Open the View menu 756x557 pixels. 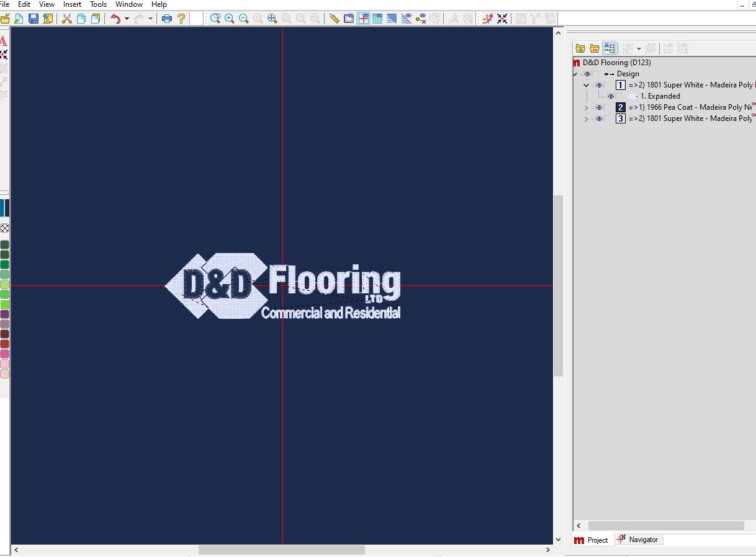point(47,4)
